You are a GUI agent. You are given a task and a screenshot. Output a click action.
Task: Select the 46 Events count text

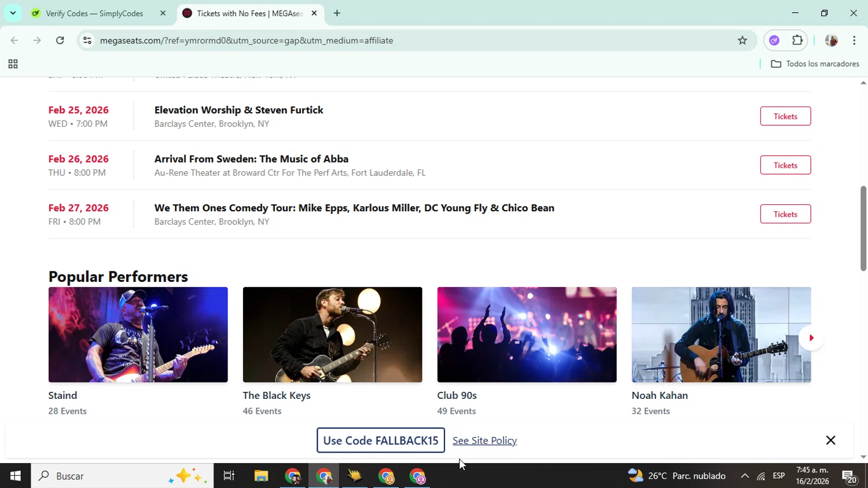pyautogui.click(x=262, y=411)
